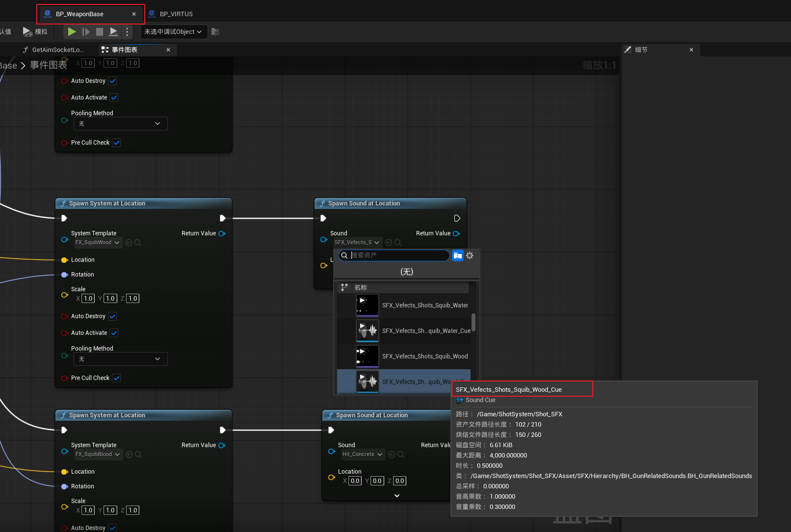Click the Stop simulation button
Image resolution: width=791 pixels, height=532 pixels.
(x=100, y=32)
